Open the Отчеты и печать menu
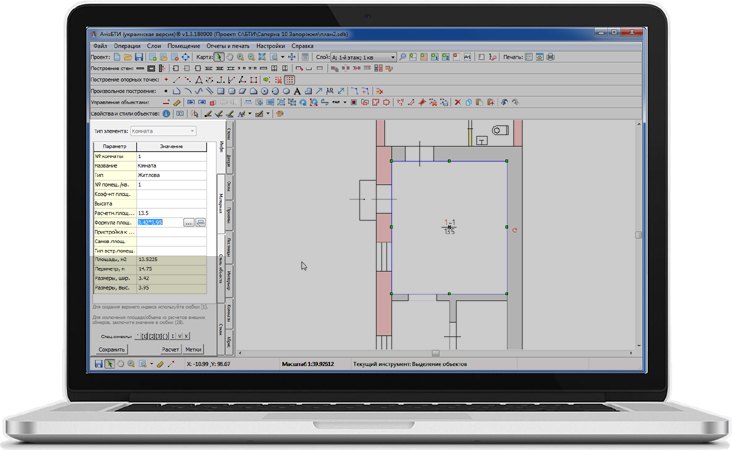The height and width of the screenshot is (450, 732). [x=228, y=46]
